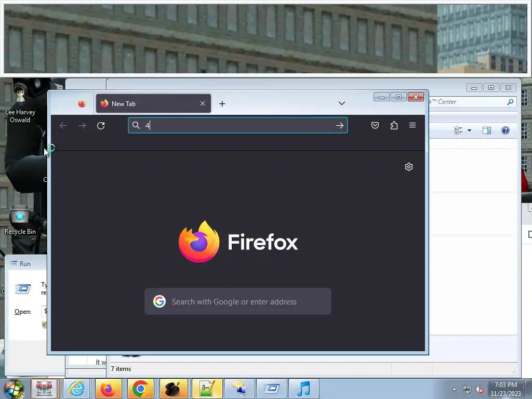Click the muted volume tray icon
Image resolution: width=532 pixels, height=399 pixels.
[480, 390]
